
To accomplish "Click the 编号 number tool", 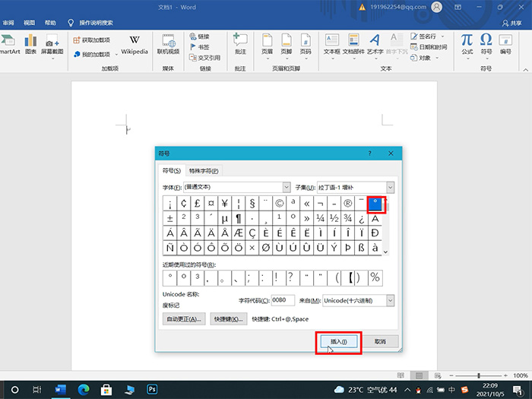I will [x=505, y=44].
